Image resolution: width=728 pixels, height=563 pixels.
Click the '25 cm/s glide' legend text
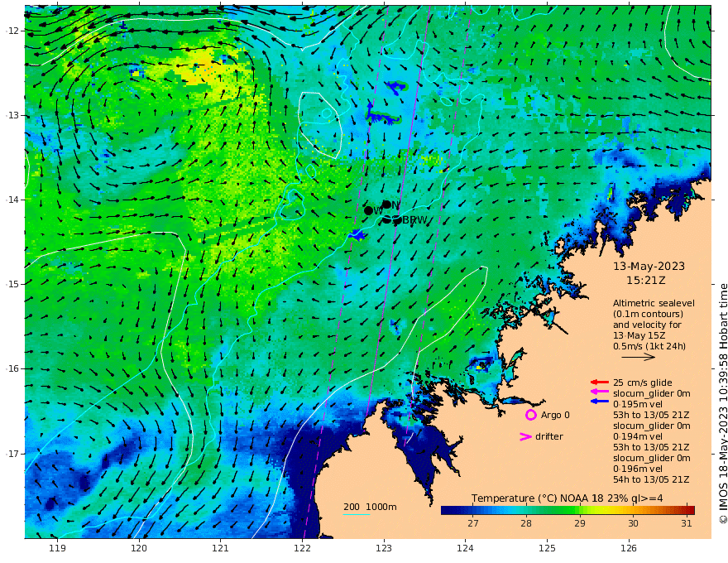click(643, 383)
